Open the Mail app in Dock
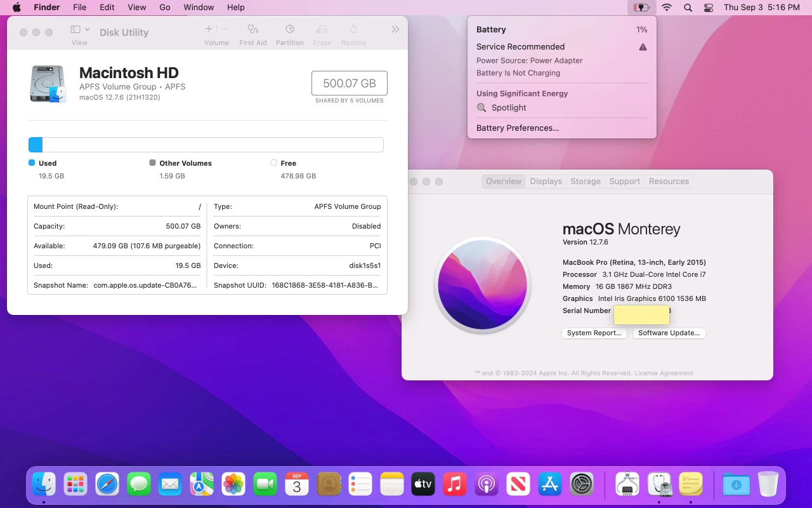812x508 pixels. 170,485
